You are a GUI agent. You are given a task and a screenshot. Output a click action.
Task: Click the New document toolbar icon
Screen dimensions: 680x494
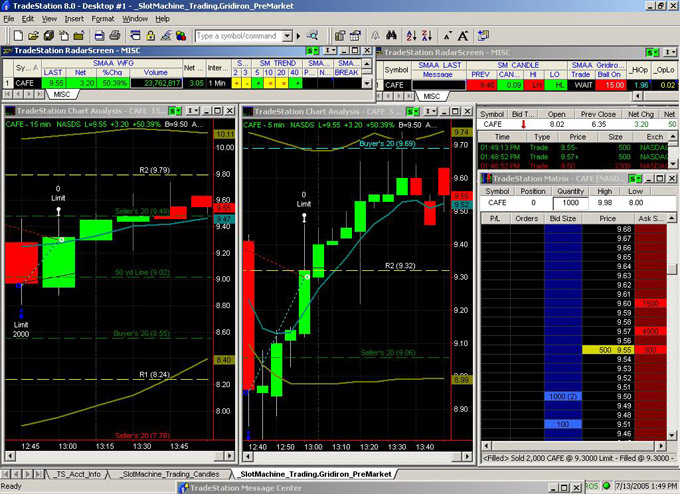click(x=18, y=36)
